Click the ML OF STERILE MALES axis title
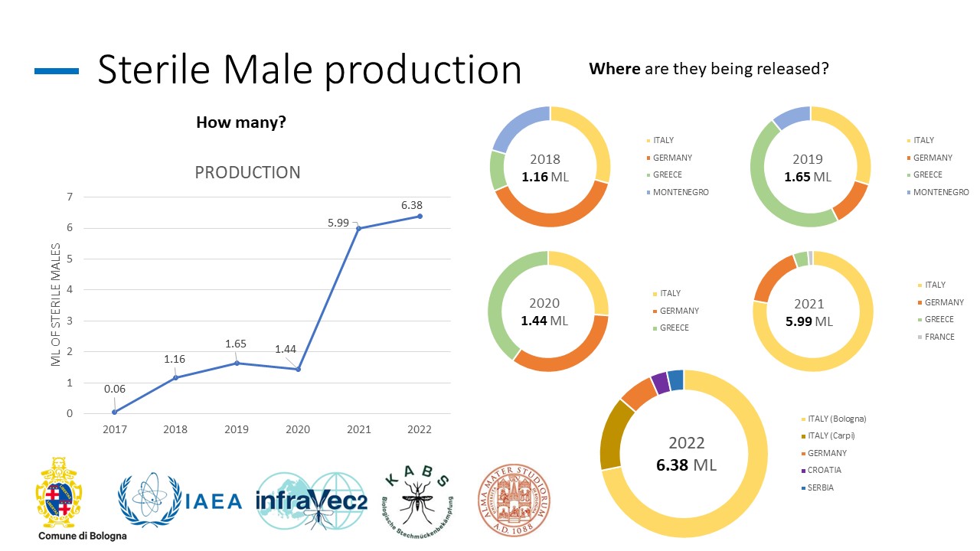 [x=56, y=305]
